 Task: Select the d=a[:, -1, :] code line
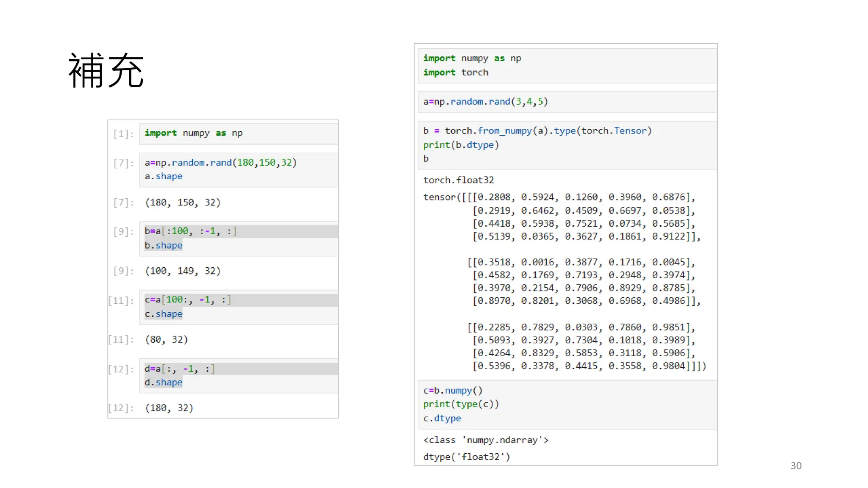[179, 369]
